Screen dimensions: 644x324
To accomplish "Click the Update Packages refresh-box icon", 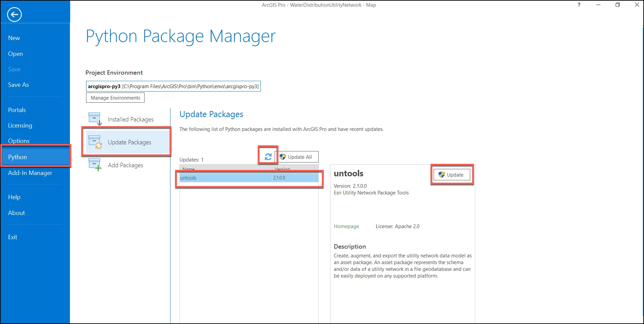I will (95, 142).
